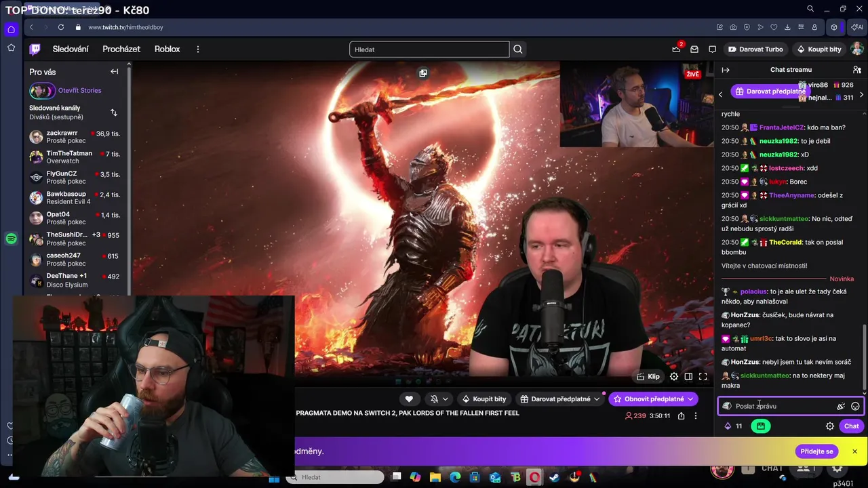The image size is (868, 488).
Task: Show next chat leaderboard with right chevron
Action: point(861,94)
